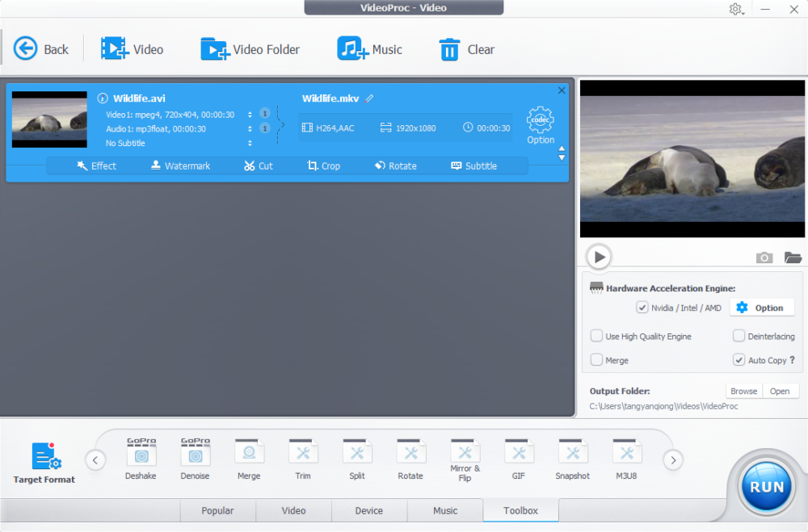This screenshot has width=808, height=532.
Task: Select the Merge toolbox item
Action: (249, 459)
